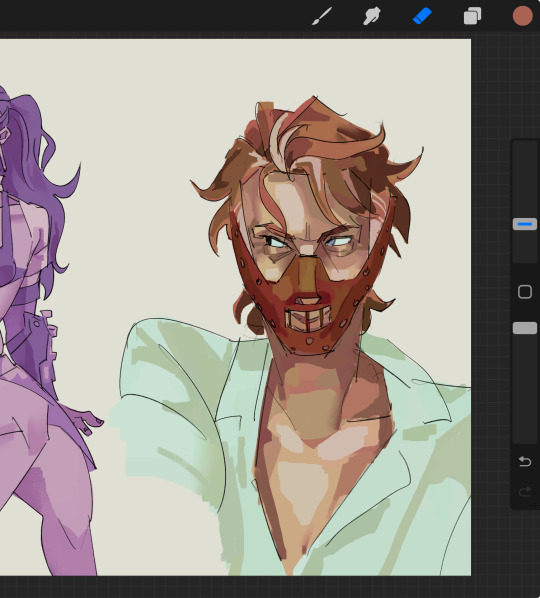
Task: Redo the last undone action
Action: pyautogui.click(x=525, y=491)
